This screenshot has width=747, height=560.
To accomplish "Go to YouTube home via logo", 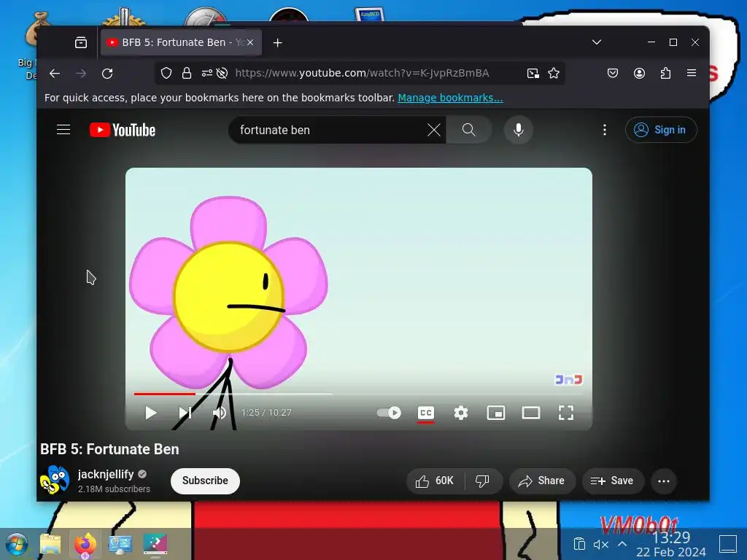I will pyautogui.click(x=123, y=130).
